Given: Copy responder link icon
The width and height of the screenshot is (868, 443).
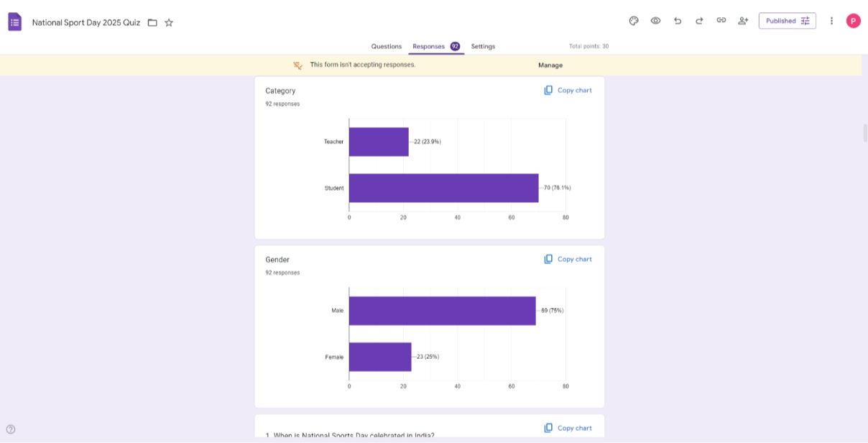Looking at the screenshot, I should (721, 21).
